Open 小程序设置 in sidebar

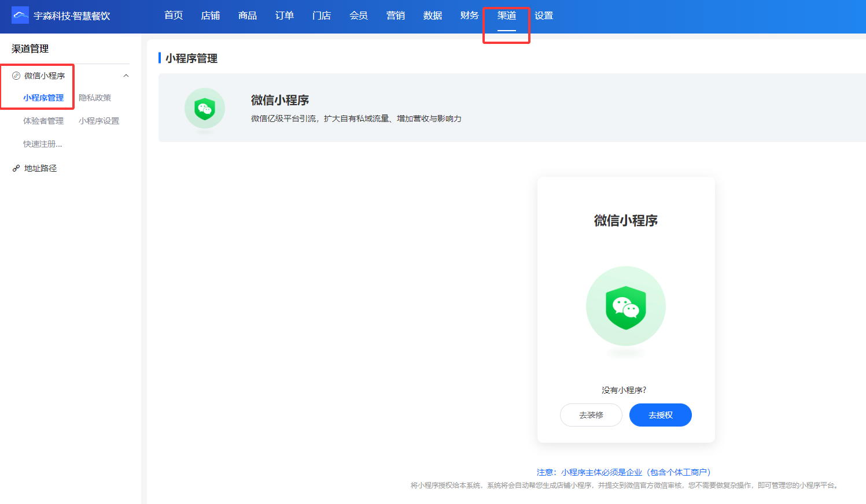(99, 121)
